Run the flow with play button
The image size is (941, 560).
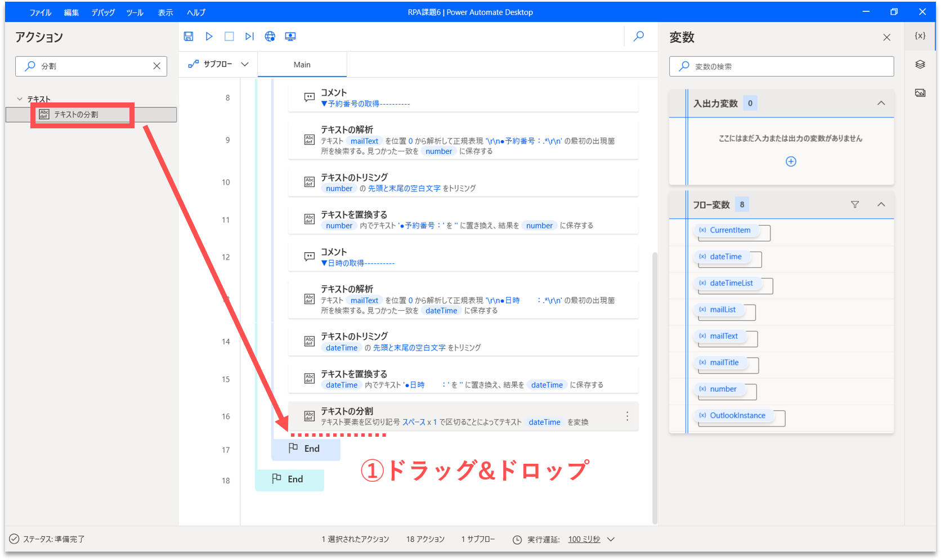click(209, 36)
